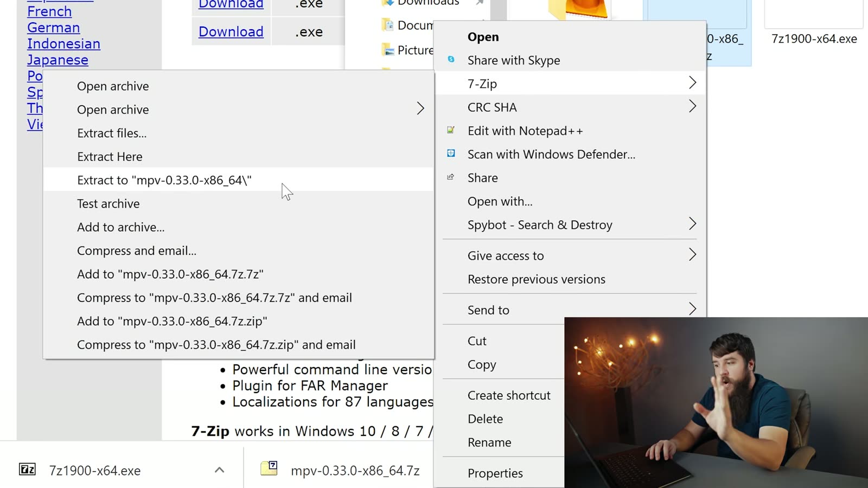Open the German language link
The image size is (868, 488).
click(54, 28)
